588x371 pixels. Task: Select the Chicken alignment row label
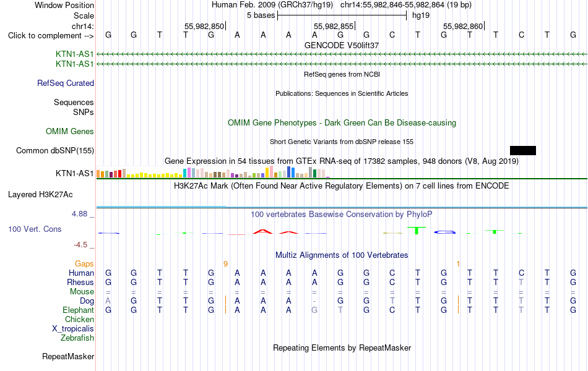[79, 319]
